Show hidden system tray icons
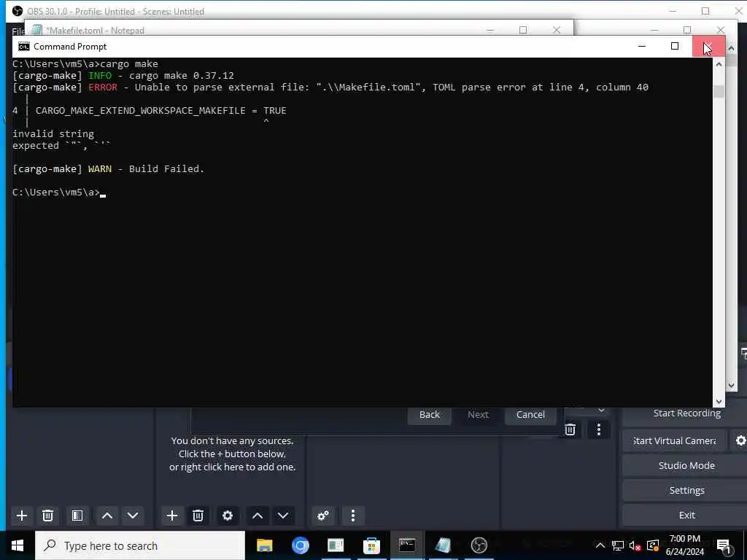The height and width of the screenshot is (560, 747). click(600, 545)
